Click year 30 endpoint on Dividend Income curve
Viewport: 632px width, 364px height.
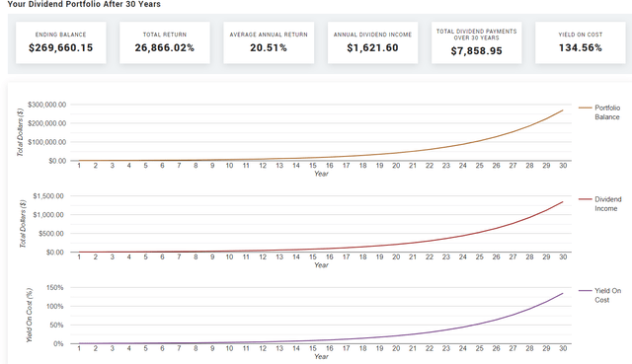click(563, 202)
